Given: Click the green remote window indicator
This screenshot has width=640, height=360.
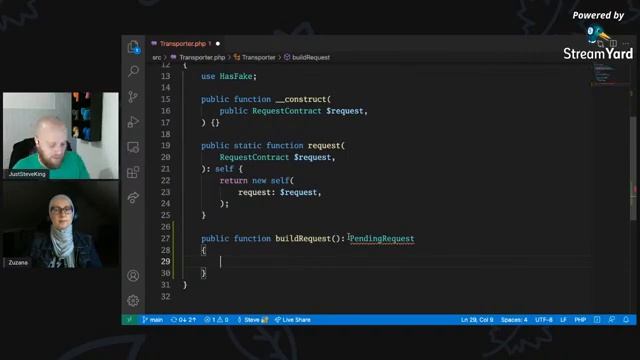Looking at the screenshot, I should (x=130, y=320).
